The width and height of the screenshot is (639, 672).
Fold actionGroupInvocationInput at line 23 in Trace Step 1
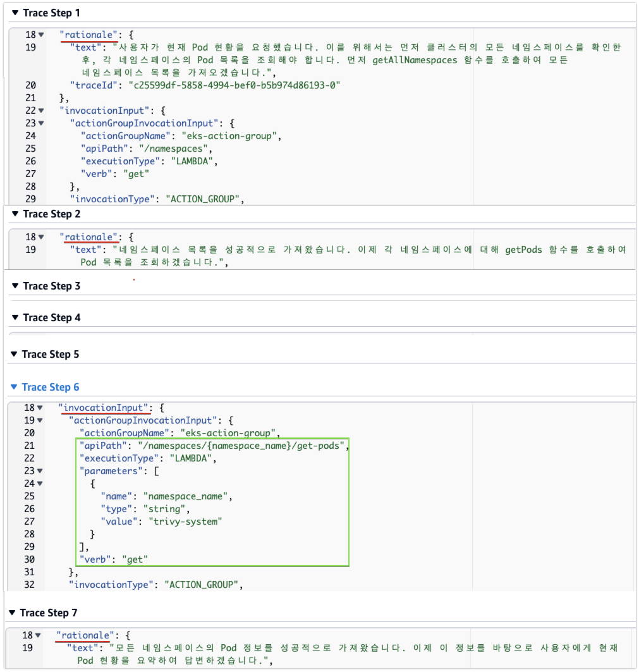coord(41,123)
